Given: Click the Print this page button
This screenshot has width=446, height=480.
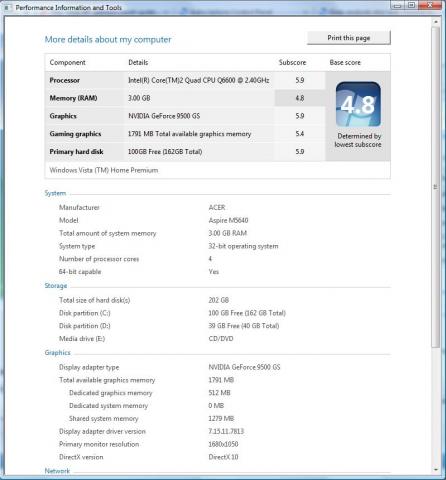Looking at the screenshot, I should click(x=349, y=38).
